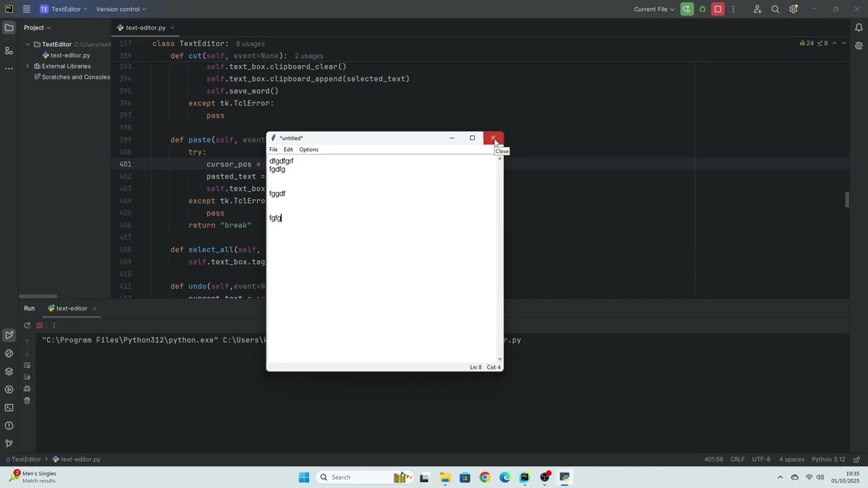Close the text-editor Run tab
This screenshot has width=868, height=488.
94,308
